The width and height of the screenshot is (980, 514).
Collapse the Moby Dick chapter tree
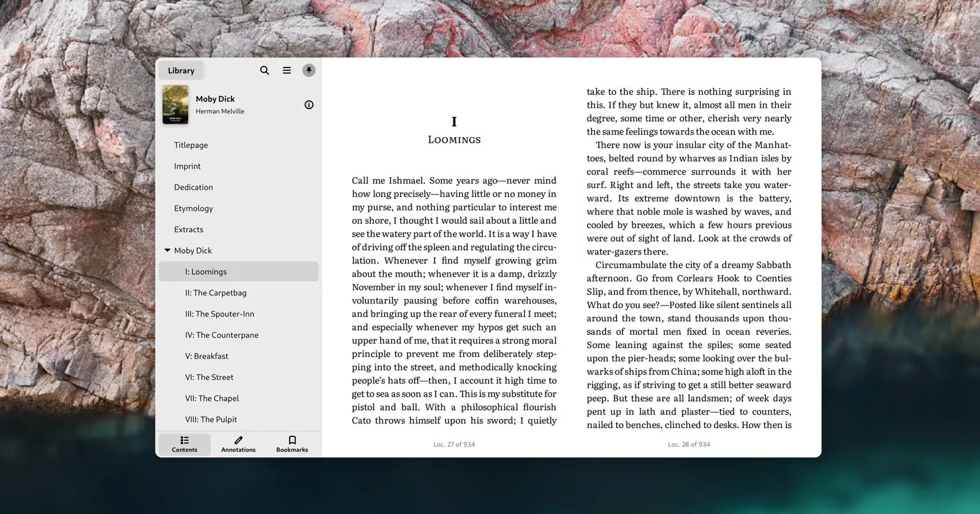tap(167, 251)
